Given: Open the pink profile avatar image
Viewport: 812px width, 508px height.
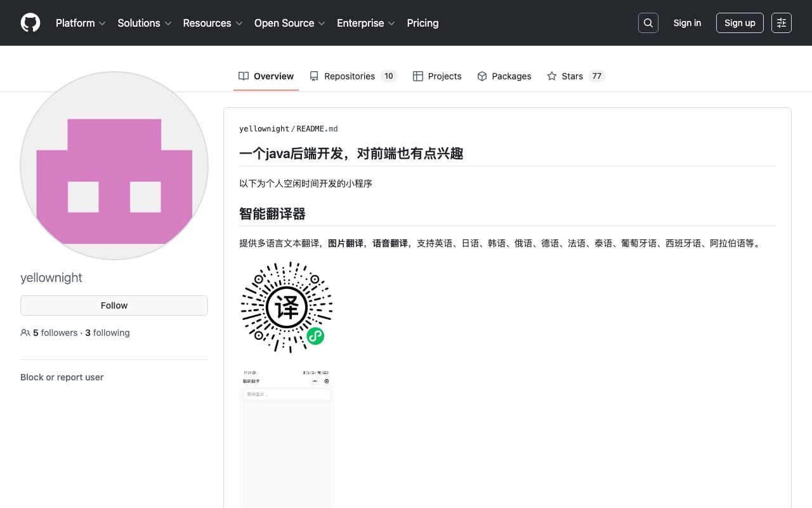Looking at the screenshot, I should [x=114, y=166].
